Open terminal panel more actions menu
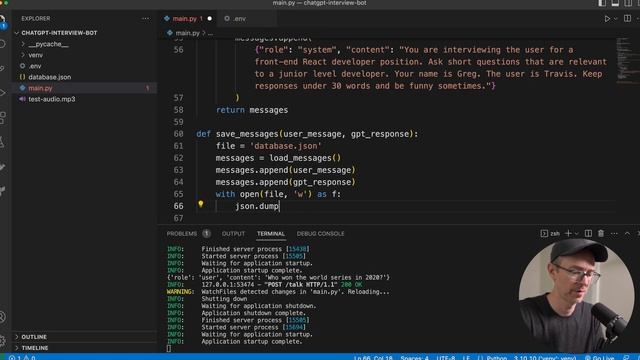This screenshot has height=360, width=640. (614, 233)
